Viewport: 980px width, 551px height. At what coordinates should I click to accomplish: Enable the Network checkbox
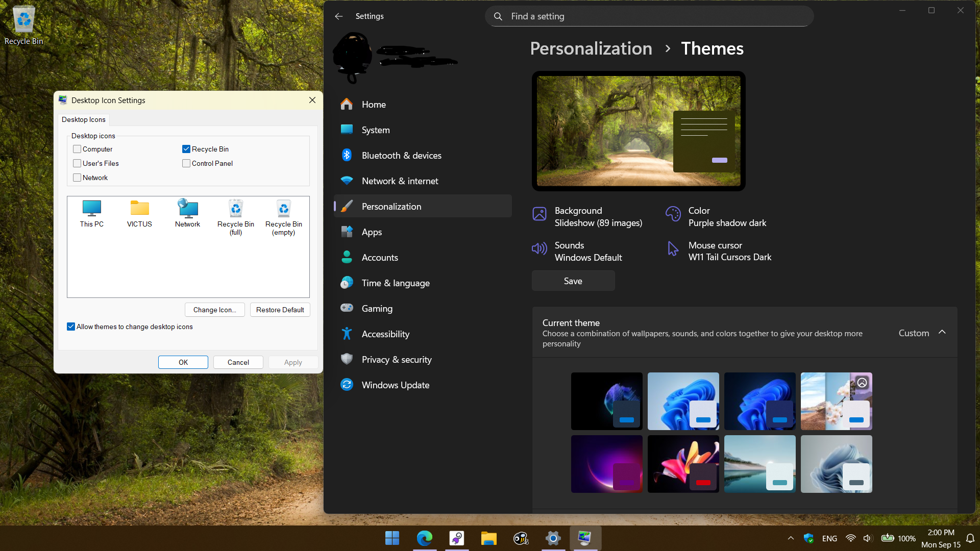77,178
